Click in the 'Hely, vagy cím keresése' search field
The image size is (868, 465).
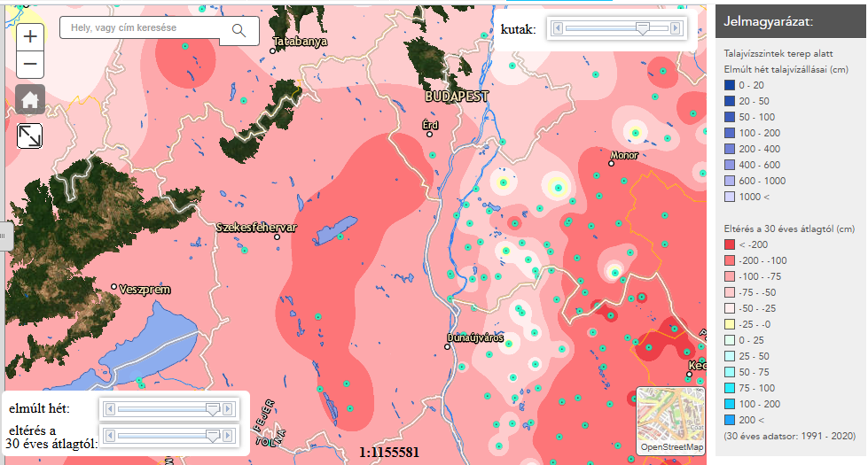pos(142,30)
